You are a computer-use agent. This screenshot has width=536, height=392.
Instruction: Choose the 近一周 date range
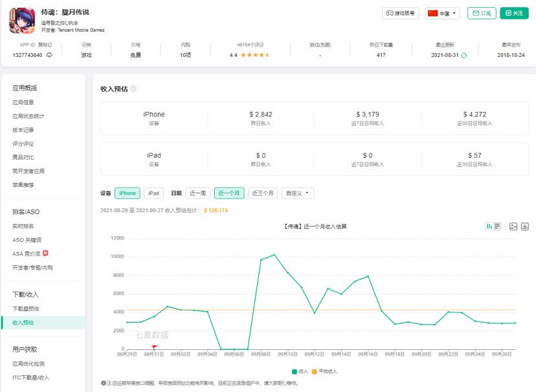pyautogui.click(x=197, y=193)
